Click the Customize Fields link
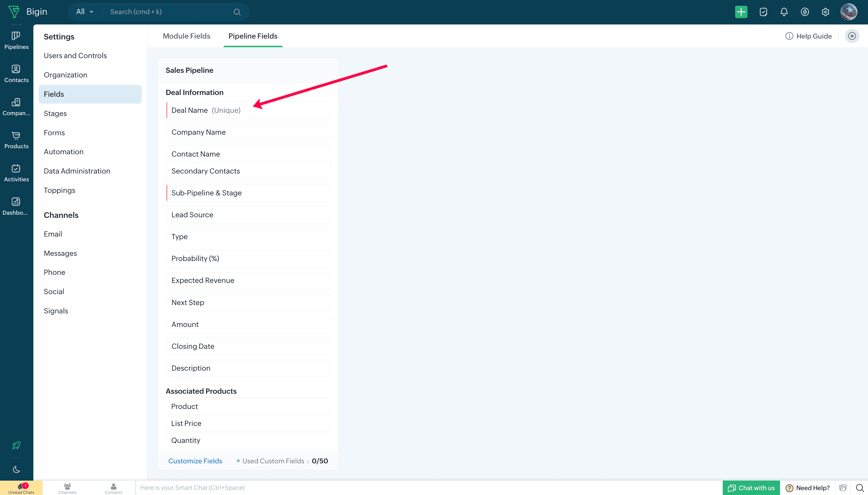 (195, 461)
